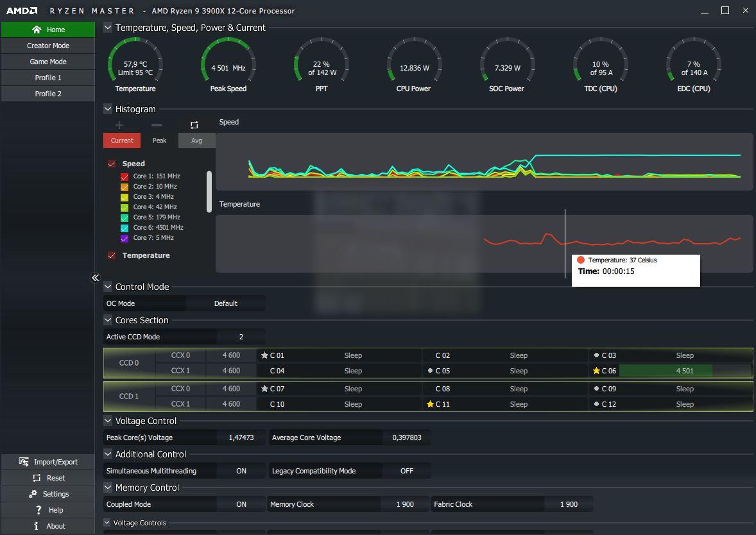
Task: Collapse the Histogram section
Action: 108,109
